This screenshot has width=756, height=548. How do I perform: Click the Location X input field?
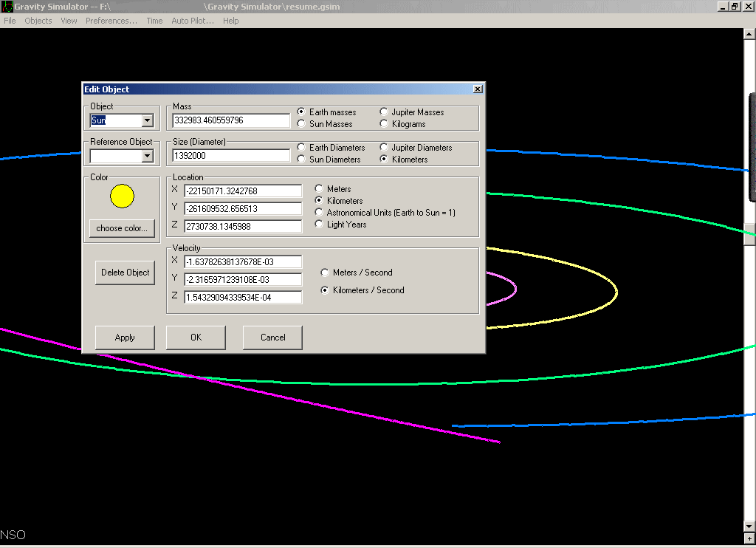(243, 191)
